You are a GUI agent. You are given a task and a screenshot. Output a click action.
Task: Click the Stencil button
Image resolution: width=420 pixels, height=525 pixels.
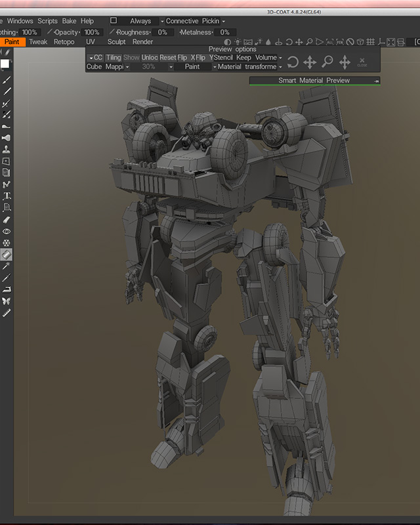[223, 58]
